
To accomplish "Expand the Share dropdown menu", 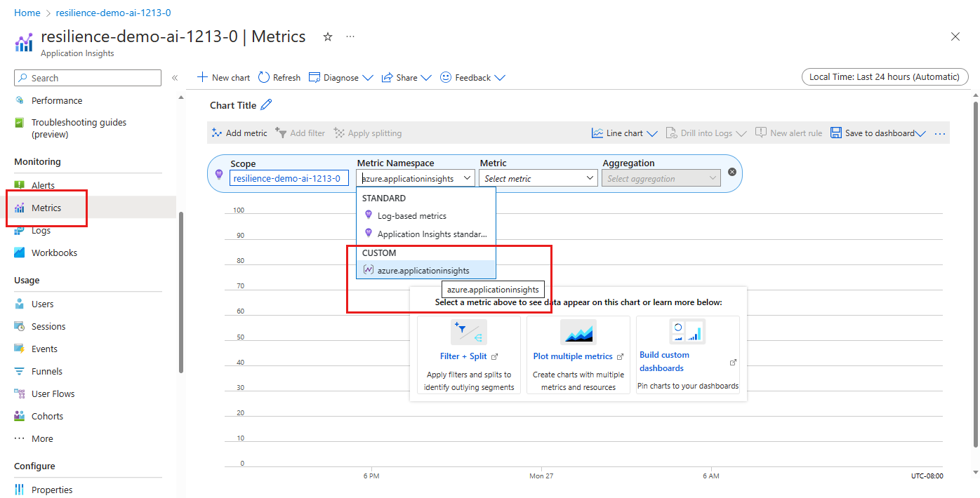I will click(406, 78).
